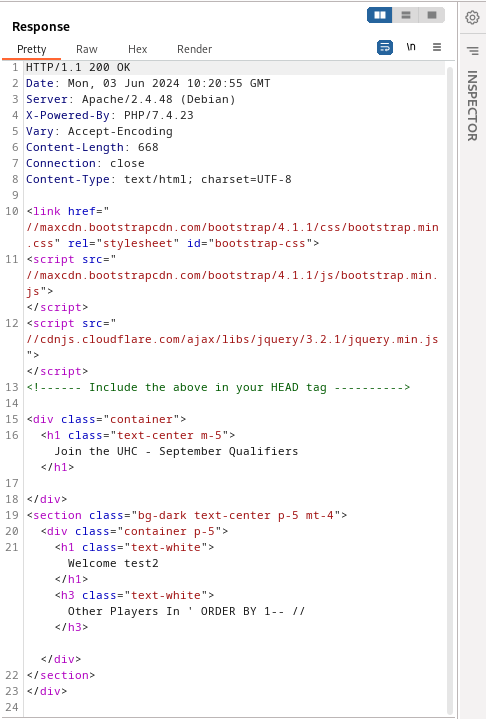The image size is (486, 719).
Task: Expand the Inspector panel lines icon
Action: (472, 50)
